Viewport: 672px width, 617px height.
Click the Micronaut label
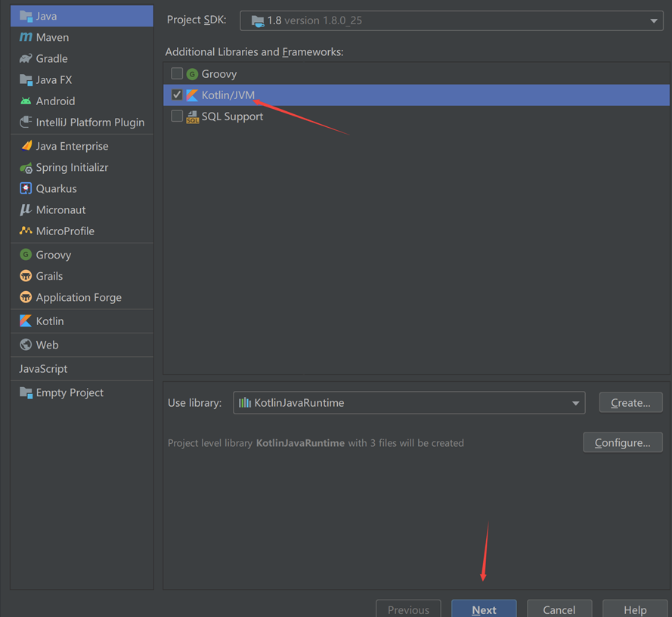pyautogui.click(x=61, y=209)
